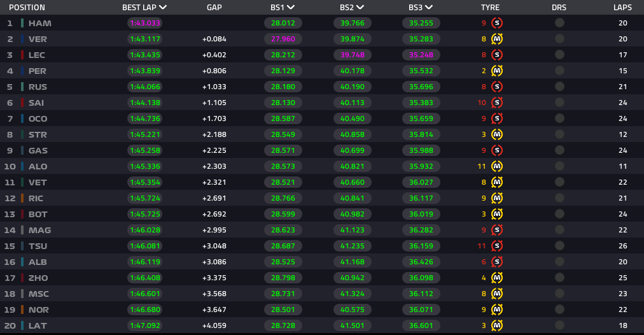
Task: Click Verstappen's medium tyre icon
Action: click(497, 39)
